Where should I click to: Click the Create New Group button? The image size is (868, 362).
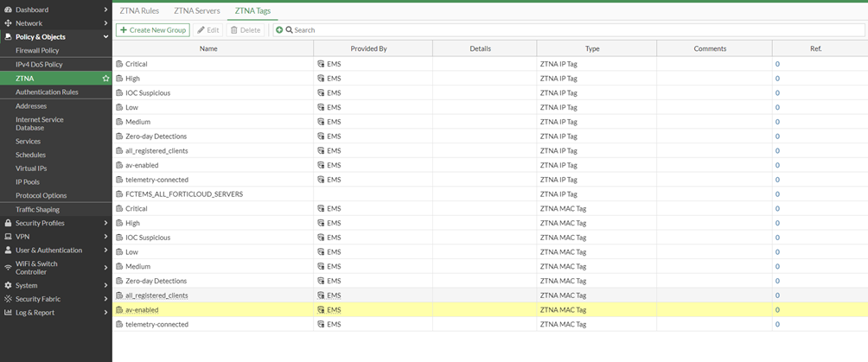pyautogui.click(x=153, y=30)
